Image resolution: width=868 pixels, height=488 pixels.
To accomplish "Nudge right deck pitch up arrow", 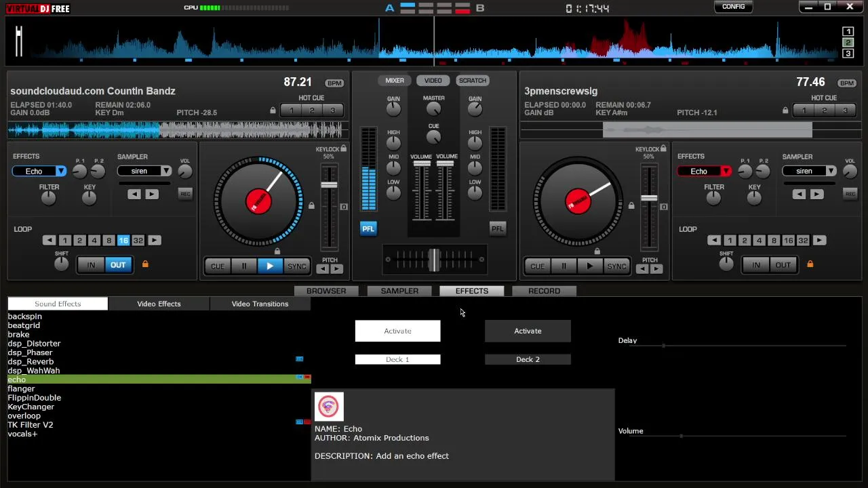I will [x=656, y=269].
